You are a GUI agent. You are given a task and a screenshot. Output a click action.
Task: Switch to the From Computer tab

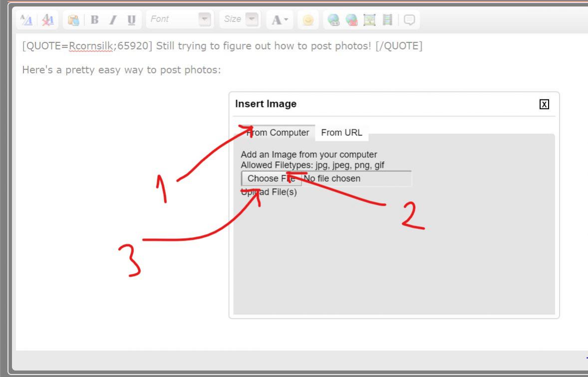pyautogui.click(x=278, y=133)
